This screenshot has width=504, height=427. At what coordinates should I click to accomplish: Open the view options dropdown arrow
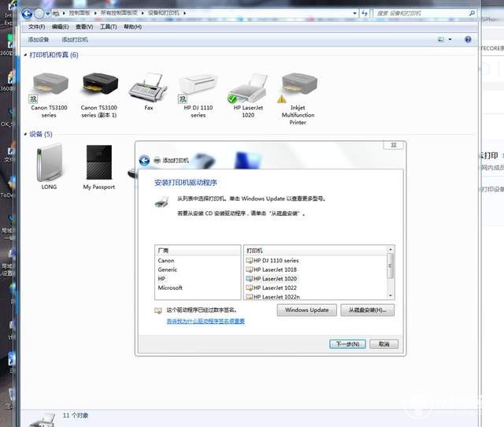pyautogui.click(x=450, y=39)
